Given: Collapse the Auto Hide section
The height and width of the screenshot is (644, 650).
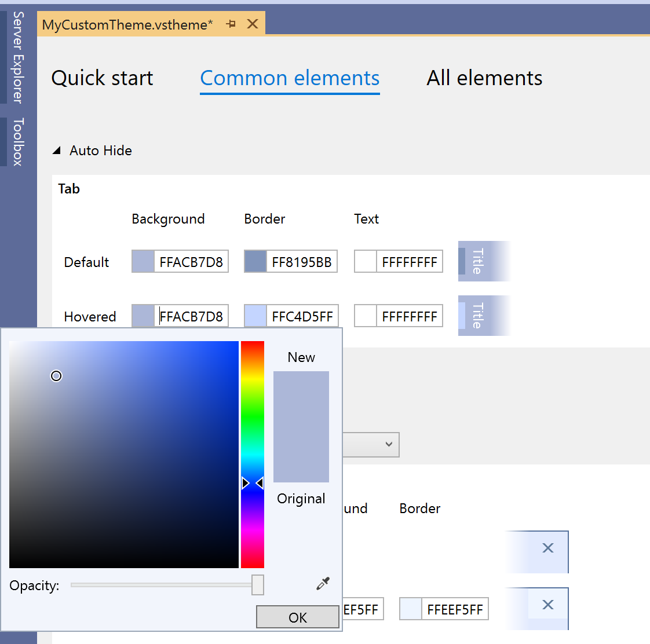Looking at the screenshot, I should coord(57,151).
